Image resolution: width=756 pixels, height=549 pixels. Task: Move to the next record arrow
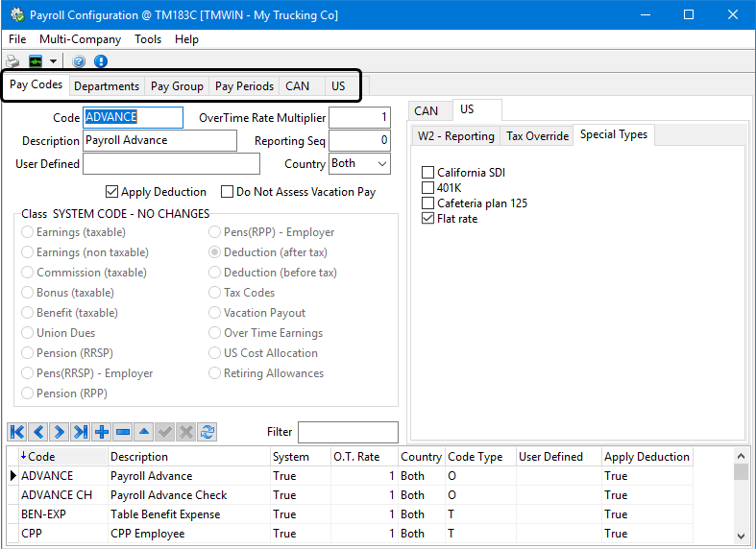click(x=60, y=432)
